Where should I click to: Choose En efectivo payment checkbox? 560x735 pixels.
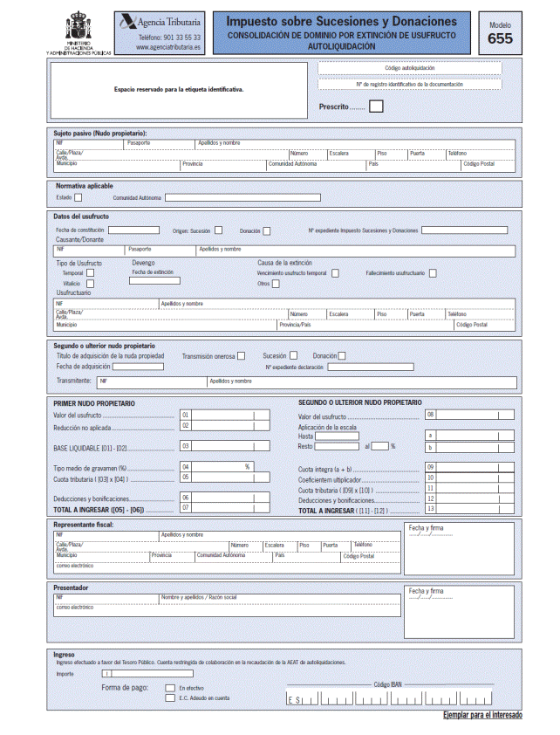168,688
